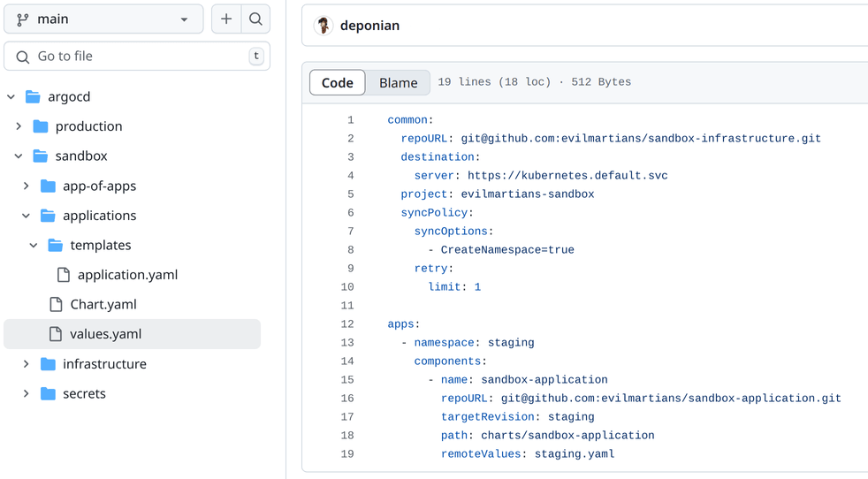The width and height of the screenshot is (868, 479).
Task: Click deponian's avatar image
Action: coord(324,26)
